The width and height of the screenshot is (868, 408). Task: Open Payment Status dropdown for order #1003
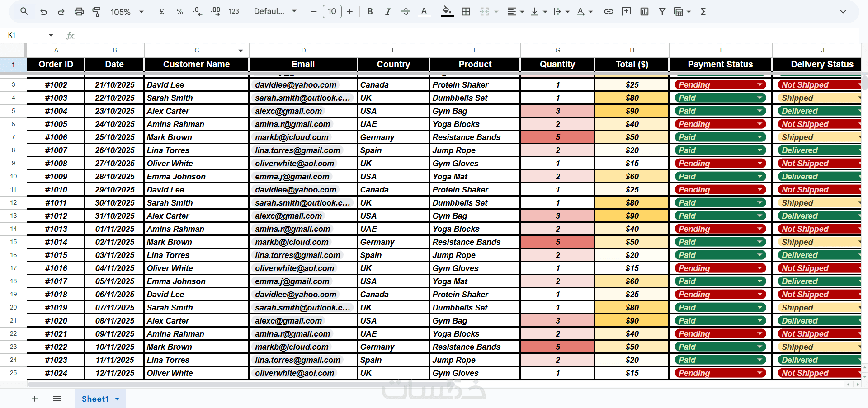[760, 98]
